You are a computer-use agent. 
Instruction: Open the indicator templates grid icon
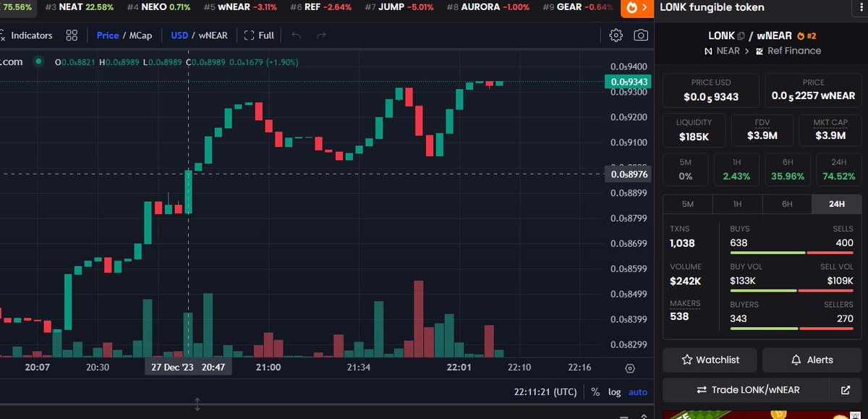point(72,35)
